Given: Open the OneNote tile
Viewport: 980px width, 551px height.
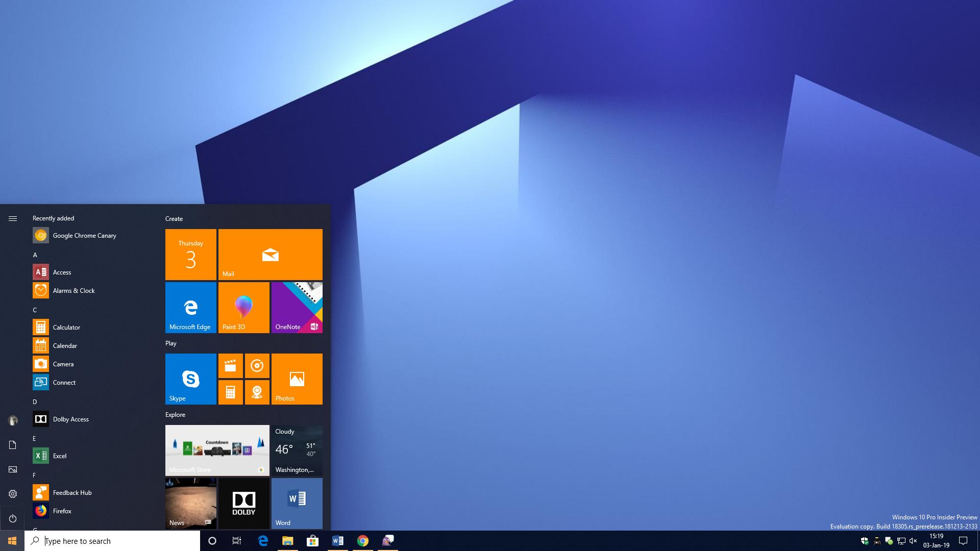Looking at the screenshot, I should tap(297, 308).
